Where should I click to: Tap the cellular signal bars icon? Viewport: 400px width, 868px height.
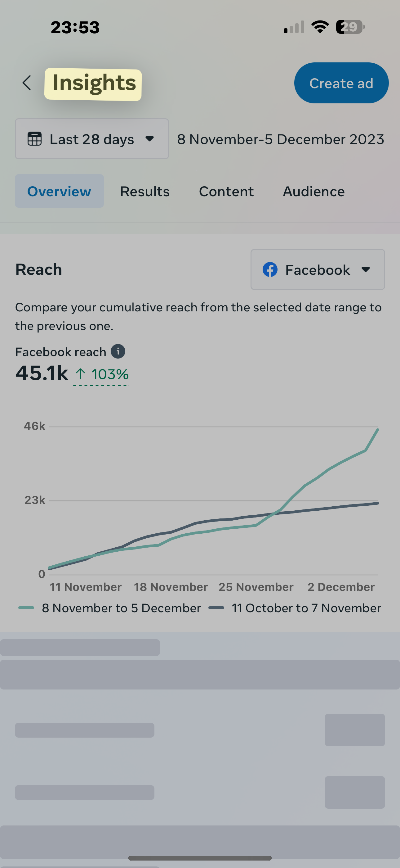294,27
